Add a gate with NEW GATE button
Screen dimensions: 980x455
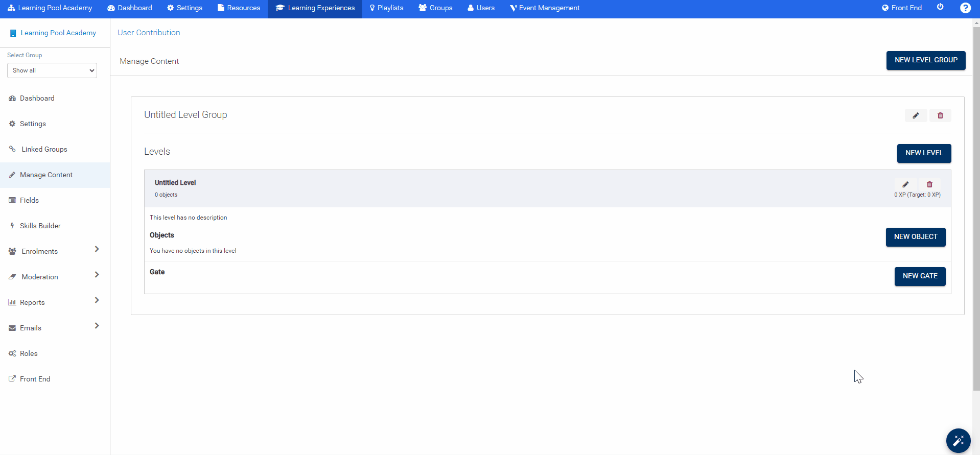pyautogui.click(x=920, y=276)
